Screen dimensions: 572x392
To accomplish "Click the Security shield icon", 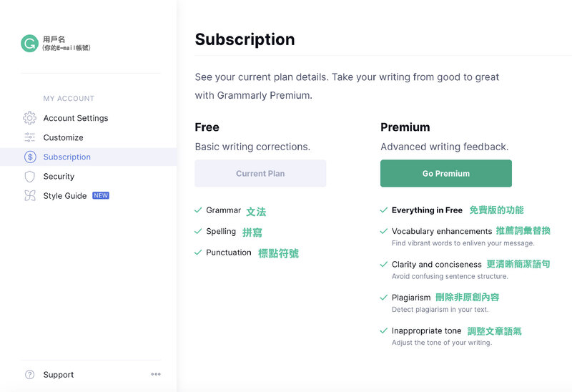I will 29,176.
